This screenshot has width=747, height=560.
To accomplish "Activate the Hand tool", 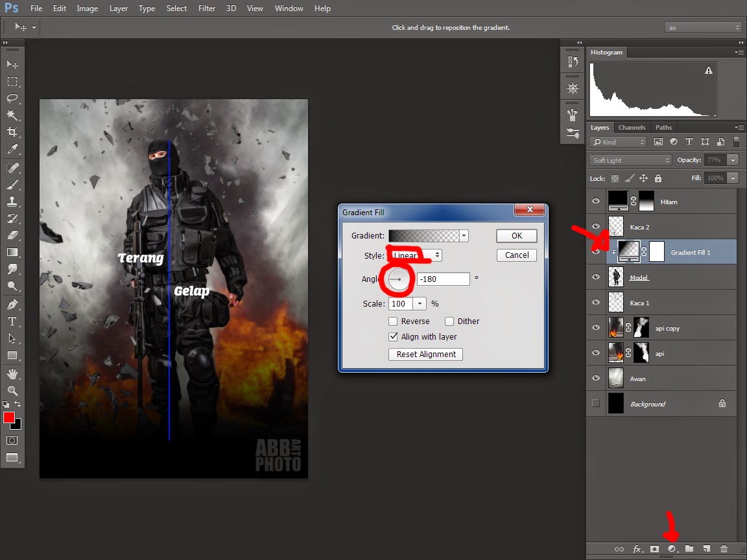I will [12, 374].
